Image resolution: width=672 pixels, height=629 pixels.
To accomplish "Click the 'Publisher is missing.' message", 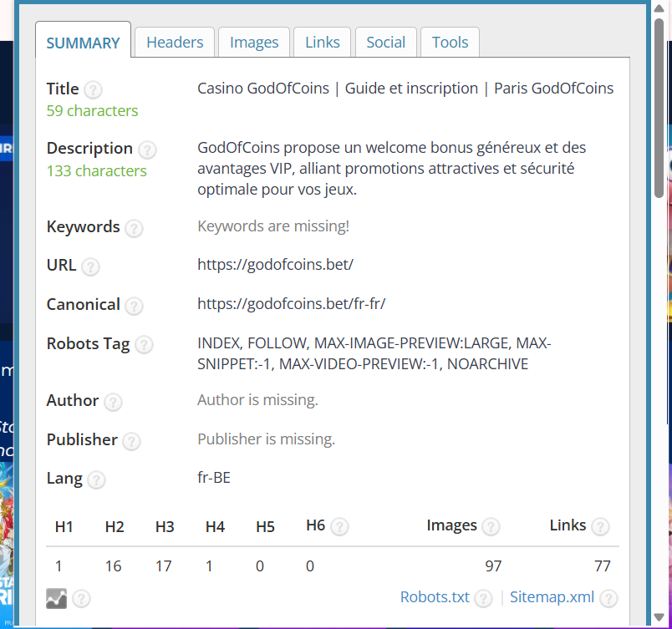I will click(266, 439).
